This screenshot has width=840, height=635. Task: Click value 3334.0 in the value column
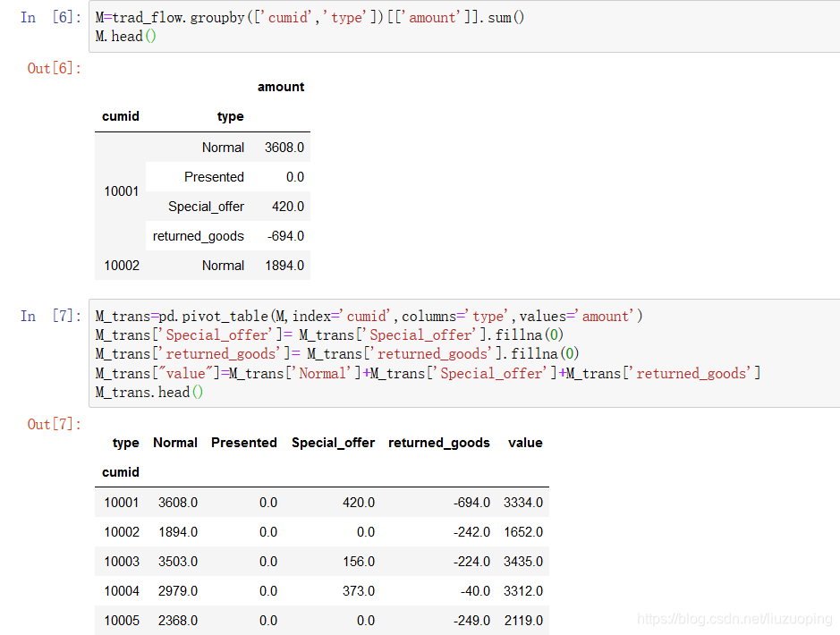[x=522, y=503]
